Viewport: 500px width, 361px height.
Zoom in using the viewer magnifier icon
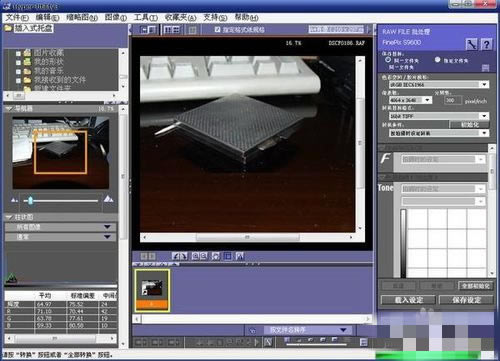195,256
